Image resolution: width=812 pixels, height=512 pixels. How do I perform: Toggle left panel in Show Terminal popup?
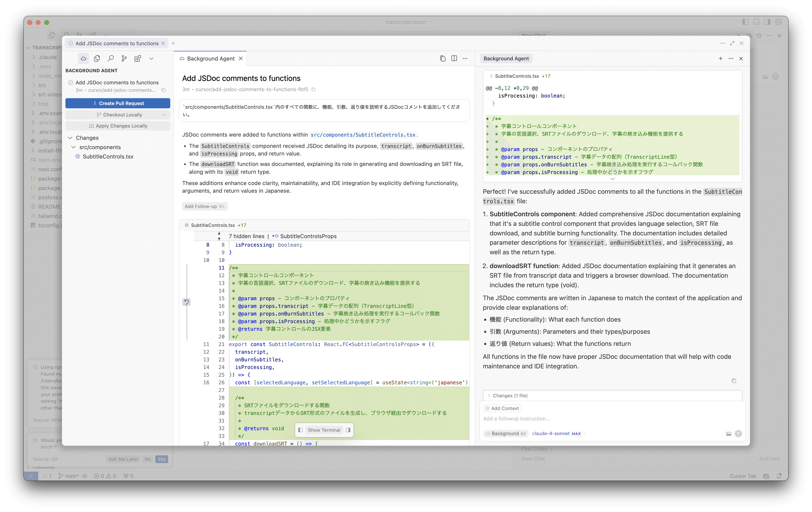coord(300,430)
